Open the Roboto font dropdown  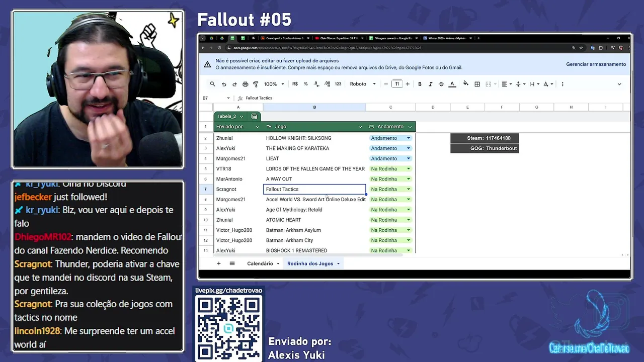362,84
